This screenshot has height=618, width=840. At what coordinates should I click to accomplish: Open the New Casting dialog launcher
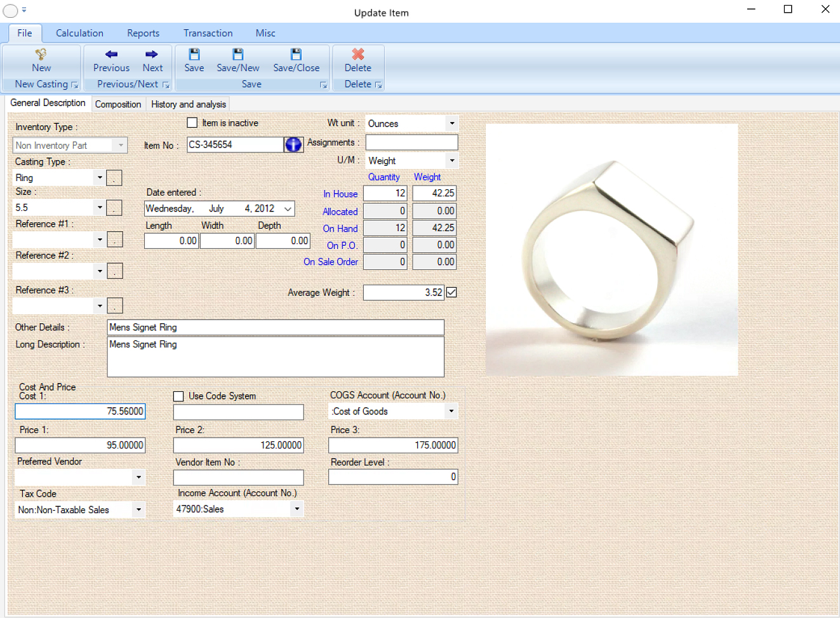(74, 84)
